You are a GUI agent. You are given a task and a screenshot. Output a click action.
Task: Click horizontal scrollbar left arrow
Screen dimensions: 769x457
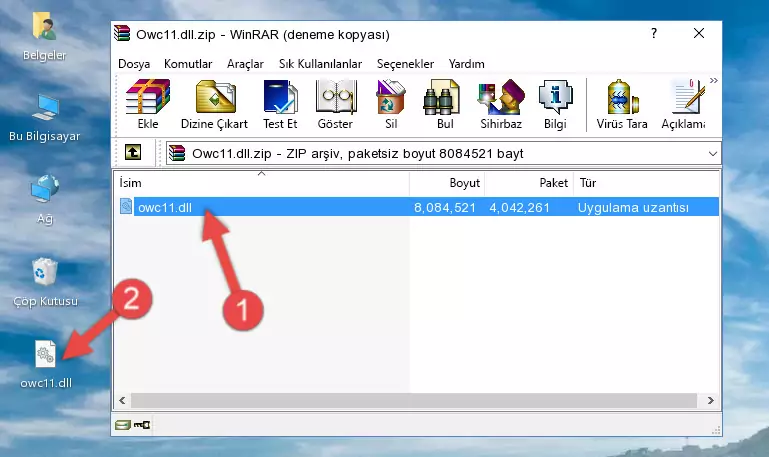coord(122,400)
